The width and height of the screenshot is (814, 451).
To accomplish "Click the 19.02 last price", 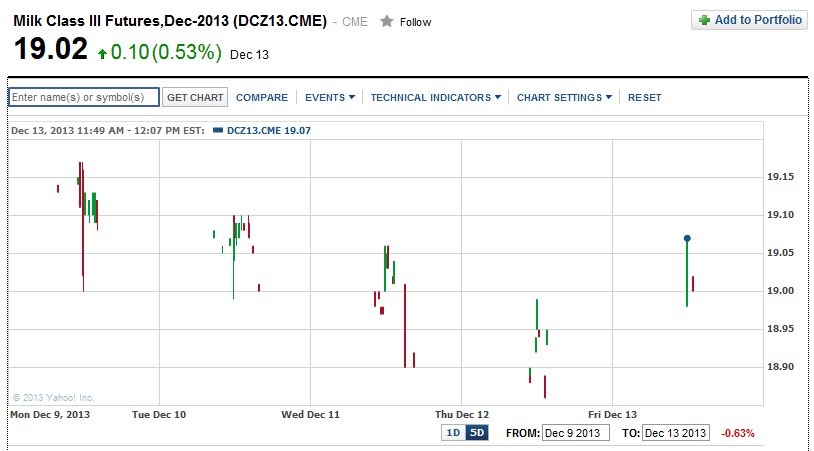I will (51, 49).
